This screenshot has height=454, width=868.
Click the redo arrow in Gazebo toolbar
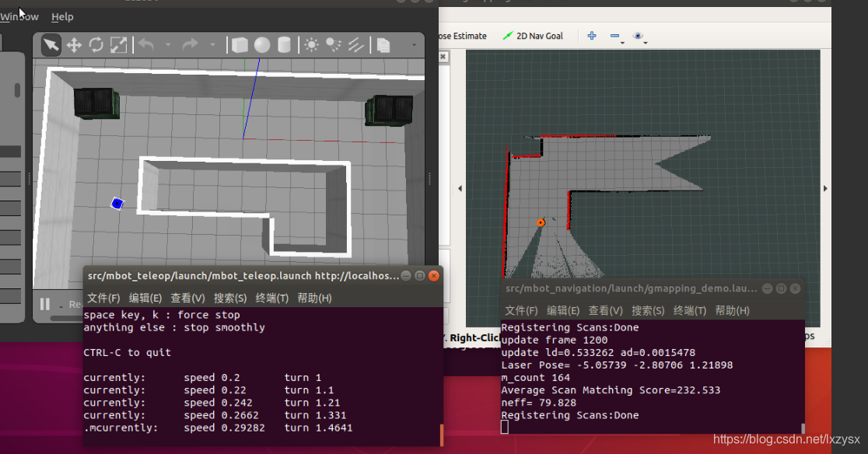pos(190,44)
